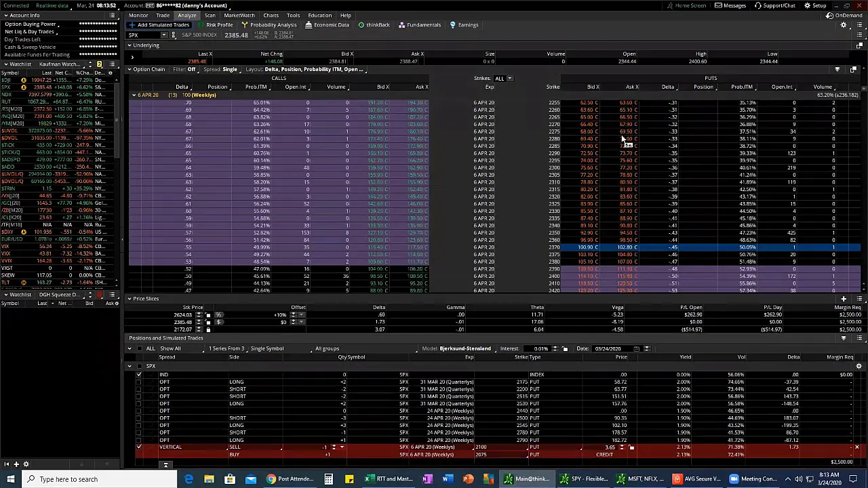Image resolution: width=868 pixels, height=488 pixels.
Task: Open Support/Chat headset icon
Action: 775,5
